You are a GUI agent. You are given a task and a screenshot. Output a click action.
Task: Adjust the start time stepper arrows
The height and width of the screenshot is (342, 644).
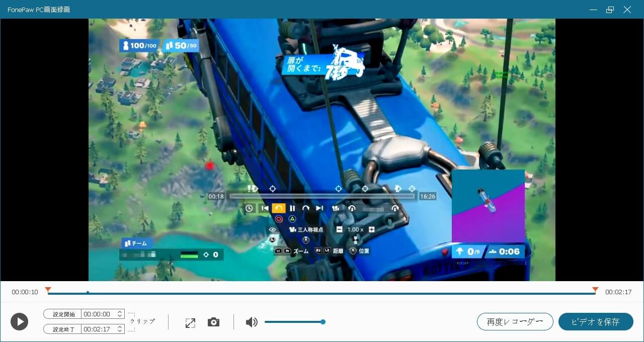click(120, 314)
